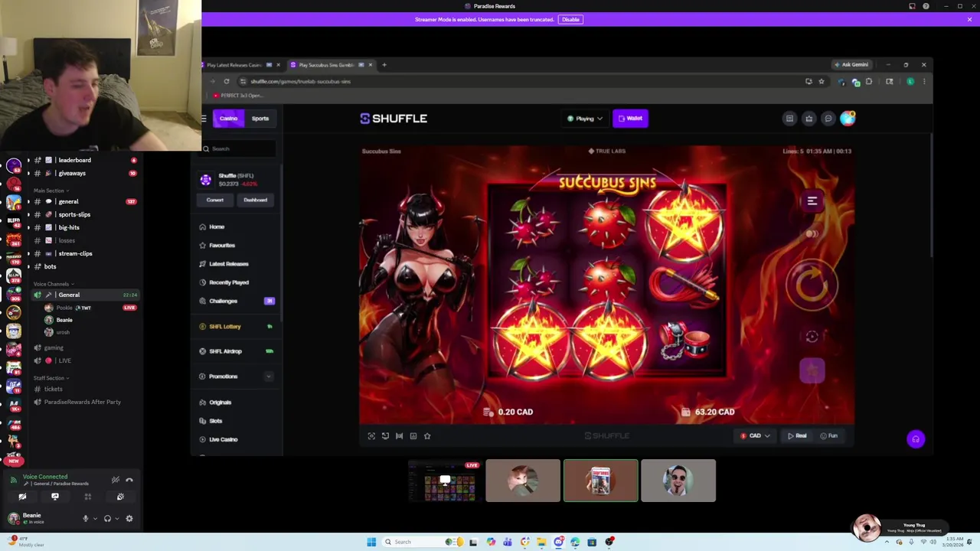Open Originals in sidebar

tap(220, 403)
